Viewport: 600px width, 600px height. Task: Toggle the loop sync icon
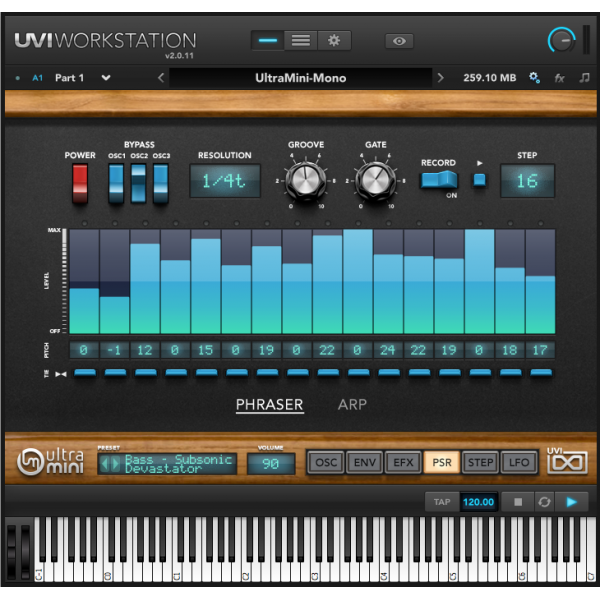[x=544, y=502]
